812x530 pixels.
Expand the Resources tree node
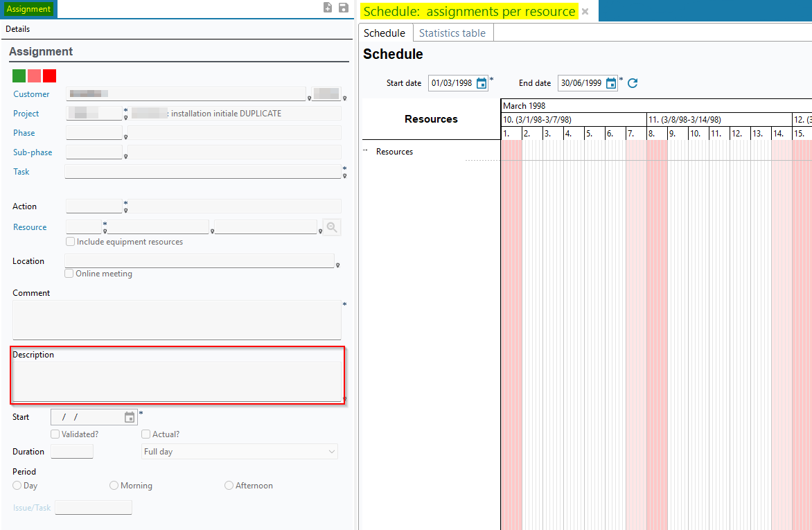tap(365, 151)
